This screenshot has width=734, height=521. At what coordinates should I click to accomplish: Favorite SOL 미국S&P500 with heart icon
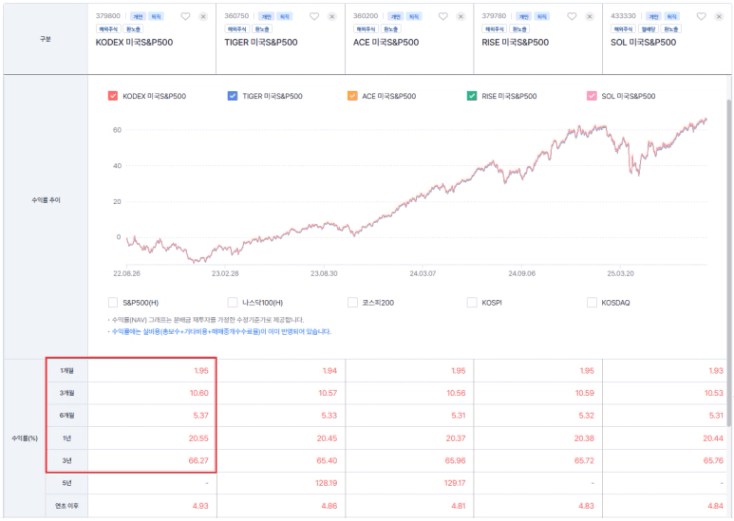point(701,16)
